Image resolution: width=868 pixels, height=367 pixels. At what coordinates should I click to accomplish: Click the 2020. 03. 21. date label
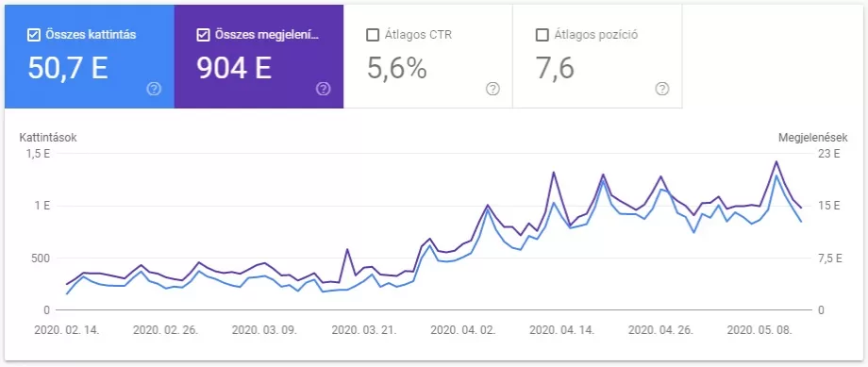coord(363,330)
